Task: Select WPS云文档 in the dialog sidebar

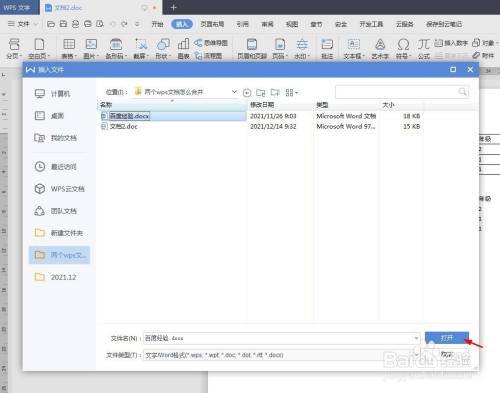Action: [x=59, y=189]
